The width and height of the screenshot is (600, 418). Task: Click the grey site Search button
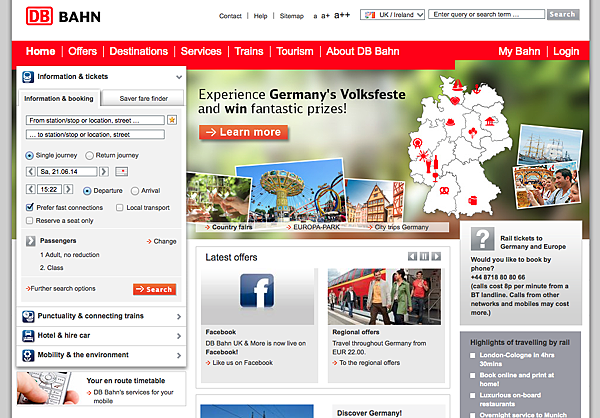563,15
